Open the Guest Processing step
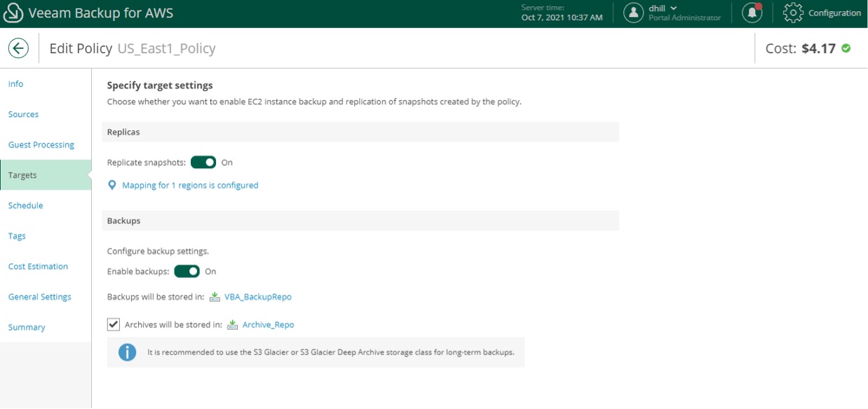 41,145
